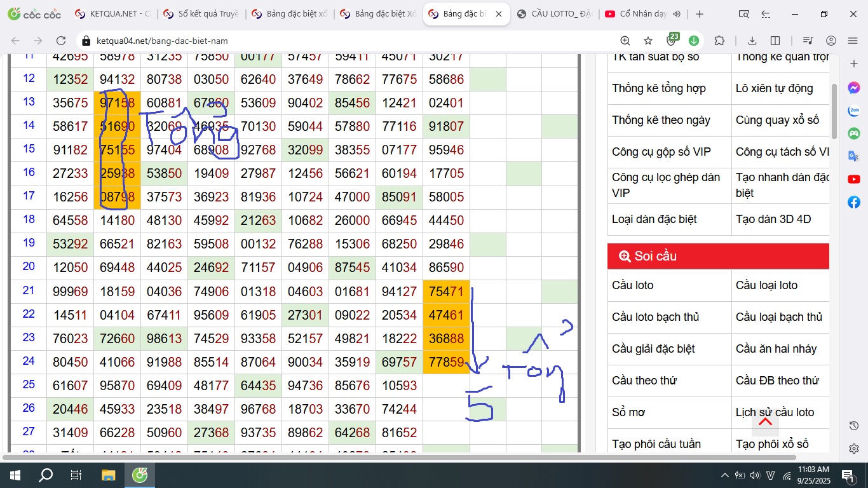868x488 pixels.
Task: Open sidebar history clock icon
Action: coord(854,426)
